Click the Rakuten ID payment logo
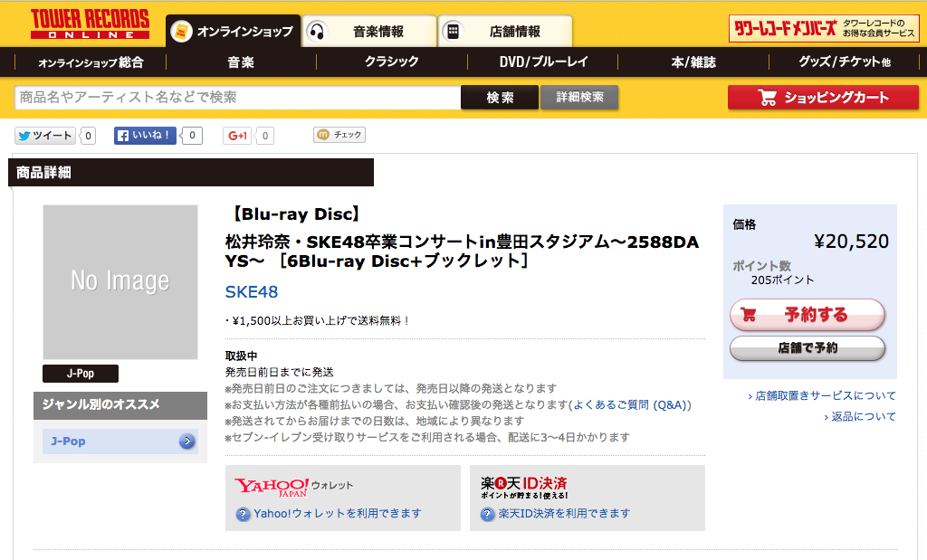 (x=524, y=488)
